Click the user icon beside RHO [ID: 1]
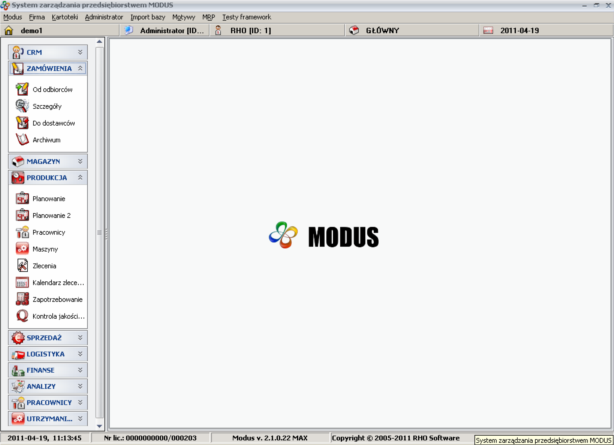The width and height of the screenshot is (614, 445). 218,30
